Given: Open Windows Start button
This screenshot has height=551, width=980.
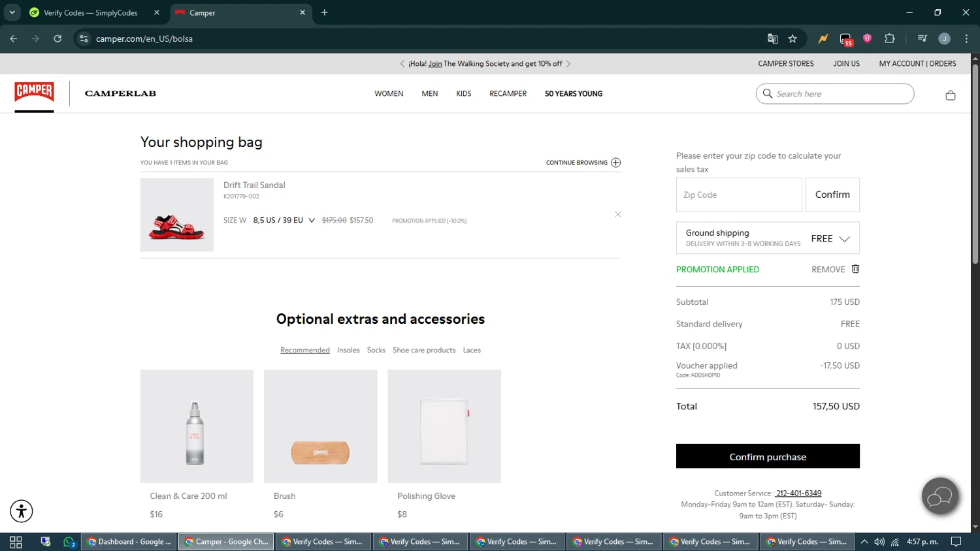Looking at the screenshot, I should coord(16,542).
